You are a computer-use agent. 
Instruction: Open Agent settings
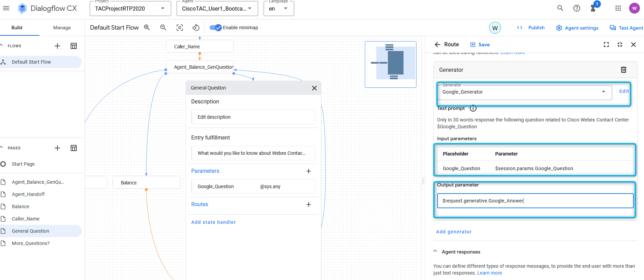(577, 28)
